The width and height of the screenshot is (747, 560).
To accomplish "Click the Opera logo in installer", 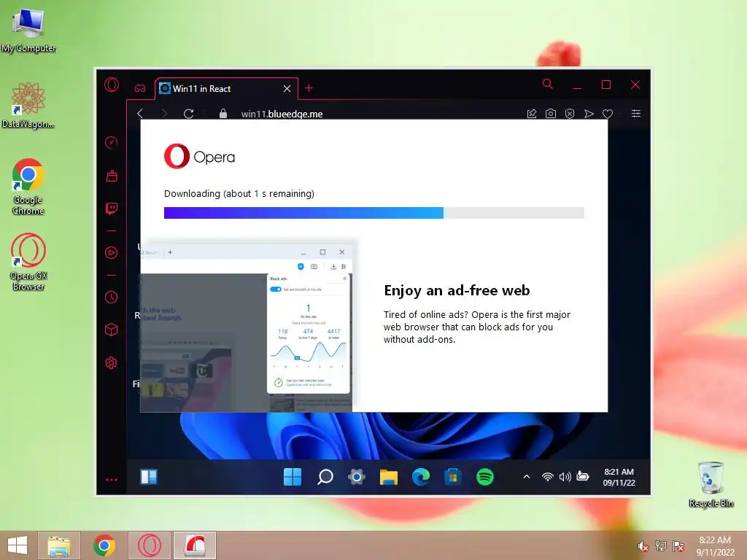I will [199, 156].
